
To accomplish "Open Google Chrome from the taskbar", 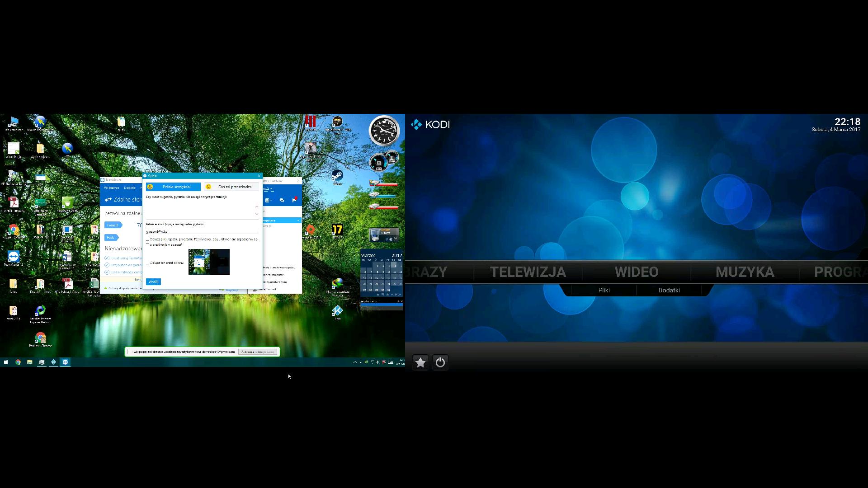I will coord(18,362).
